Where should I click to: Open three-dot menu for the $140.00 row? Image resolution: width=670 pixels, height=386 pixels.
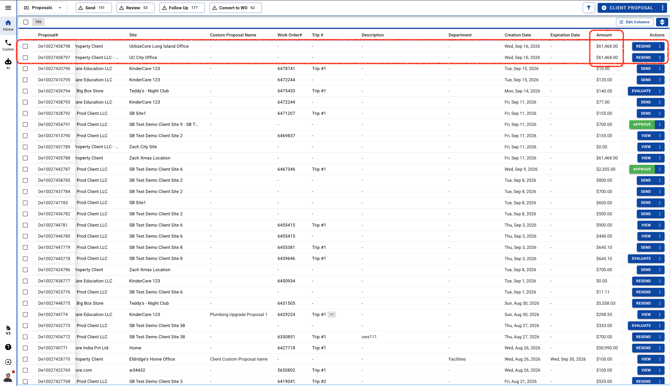(x=660, y=91)
